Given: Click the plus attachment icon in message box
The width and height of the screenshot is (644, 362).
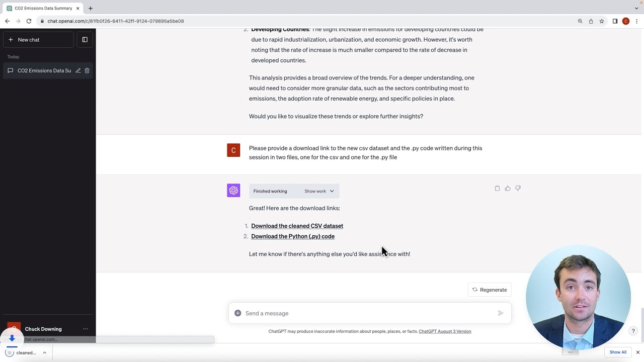Looking at the screenshot, I should 237,313.
